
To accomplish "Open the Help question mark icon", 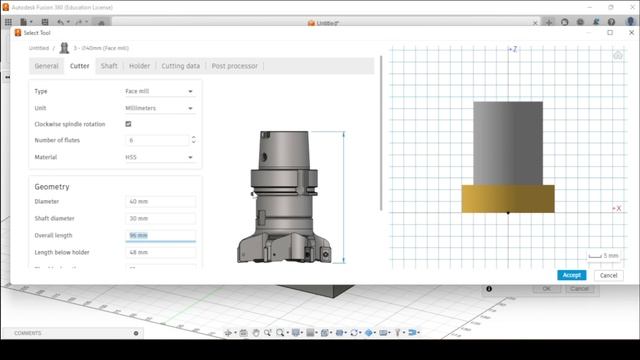I will pos(611,22).
